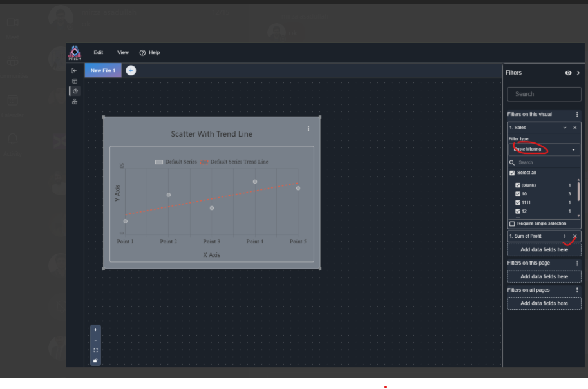Viewport: 588px width, 389px height.
Task: Open the layout panel icon in sidebar
Action: [74, 81]
